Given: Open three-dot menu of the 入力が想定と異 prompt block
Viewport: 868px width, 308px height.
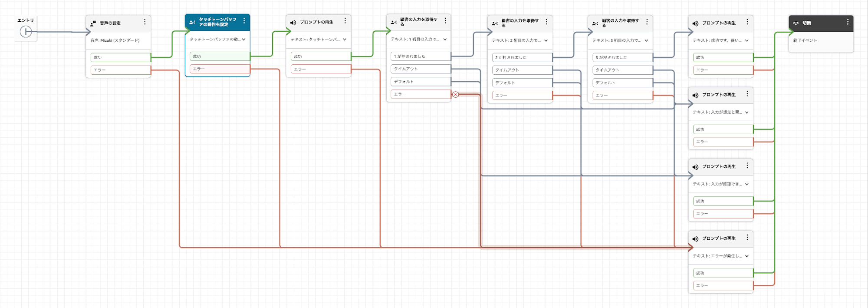Looking at the screenshot, I should pos(747,93).
